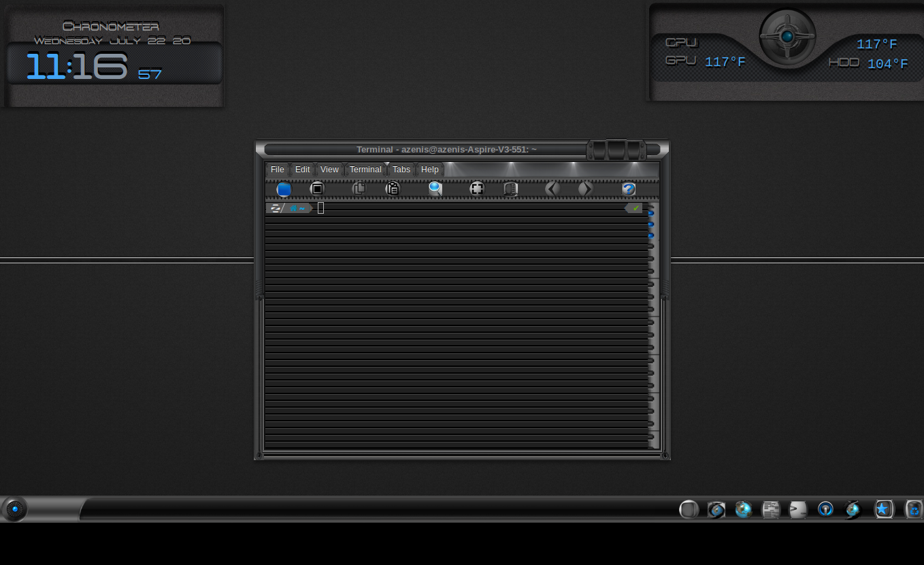Open Find with the magnifier icon

[x=435, y=189]
